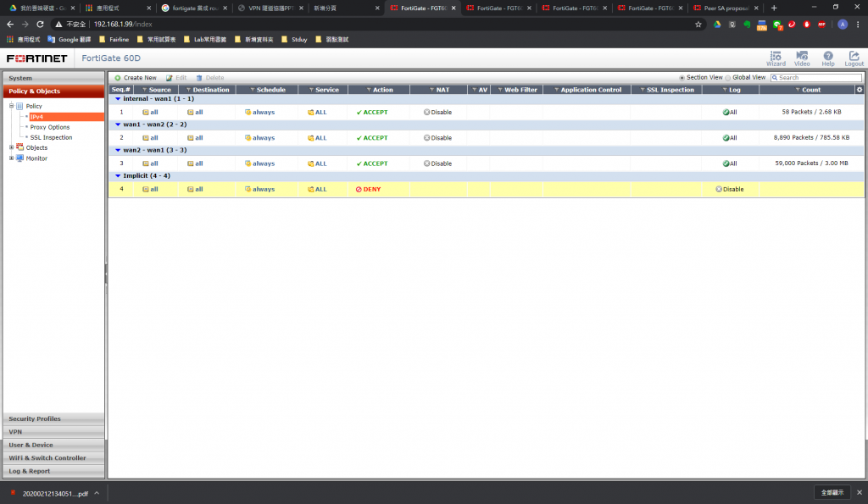Open Proxy Options tree item
This screenshot has height=504, width=868.
click(x=50, y=127)
